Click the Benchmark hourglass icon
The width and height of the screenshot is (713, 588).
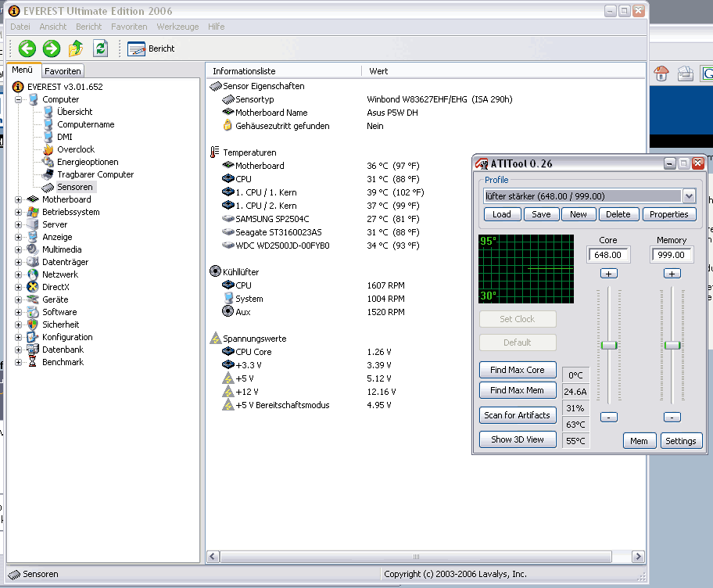click(x=33, y=362)
